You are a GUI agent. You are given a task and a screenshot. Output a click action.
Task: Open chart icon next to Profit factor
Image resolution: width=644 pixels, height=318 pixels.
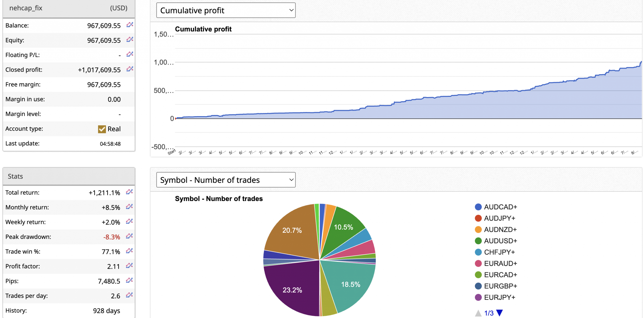pyautogui.click(x=129, y=266)
